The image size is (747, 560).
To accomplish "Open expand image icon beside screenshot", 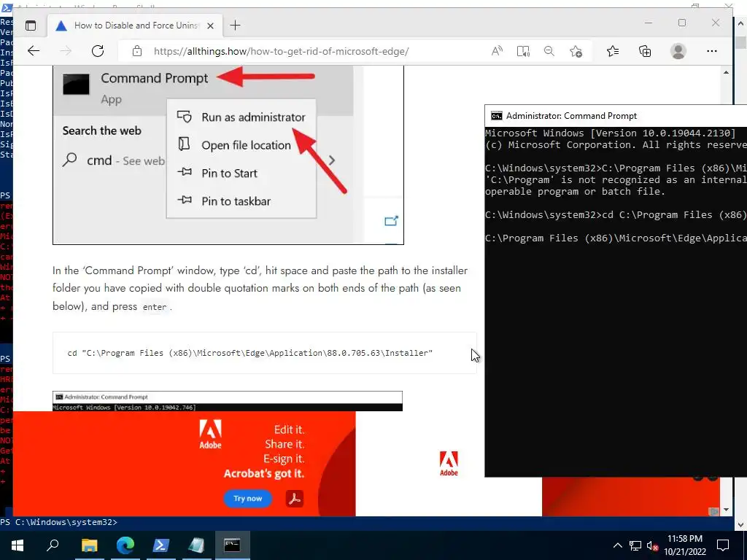I will tap(391, 221).
